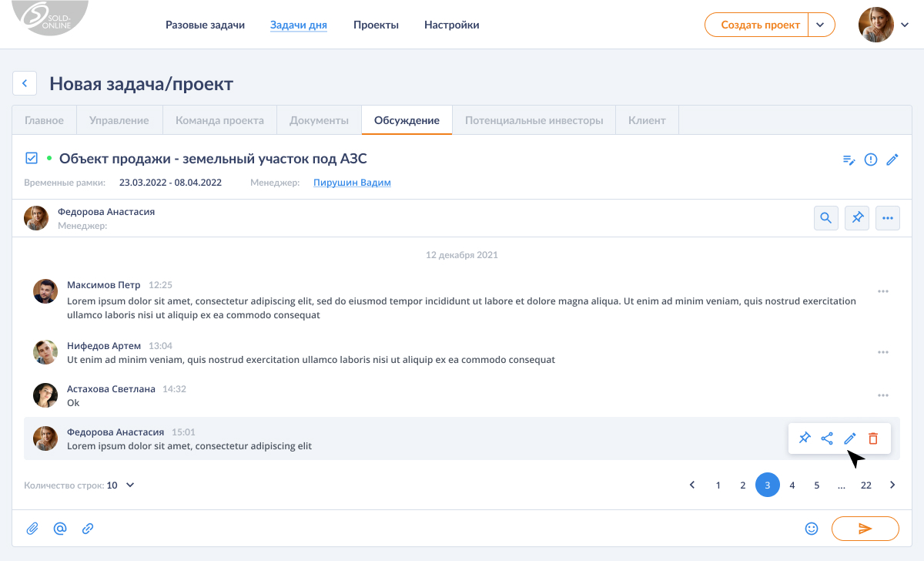Toggle the task checkbox beside the title

coord(32,158)
